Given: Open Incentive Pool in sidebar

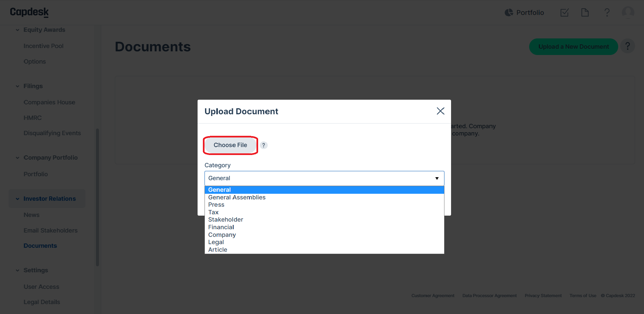Looking at the screenshot, I should coord(43,46).
